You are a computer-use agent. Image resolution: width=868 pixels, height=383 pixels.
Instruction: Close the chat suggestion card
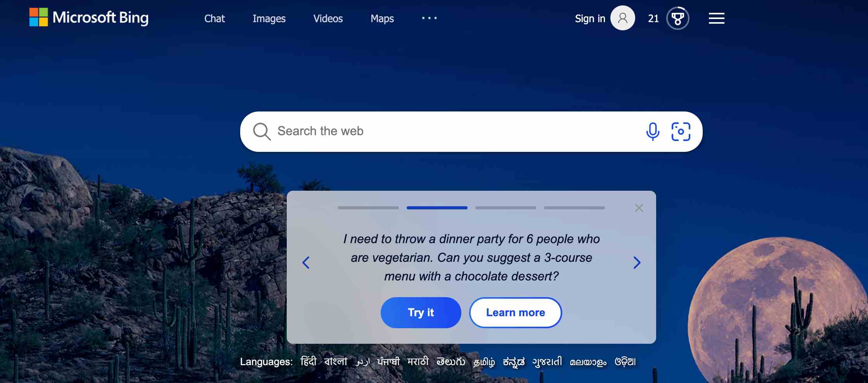[x=639, y=208]
